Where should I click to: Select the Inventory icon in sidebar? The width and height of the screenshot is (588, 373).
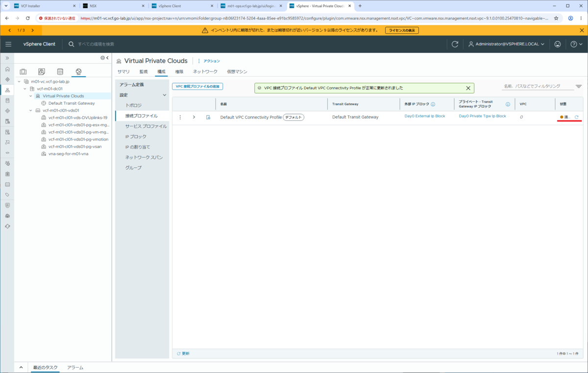click(7, 90)
